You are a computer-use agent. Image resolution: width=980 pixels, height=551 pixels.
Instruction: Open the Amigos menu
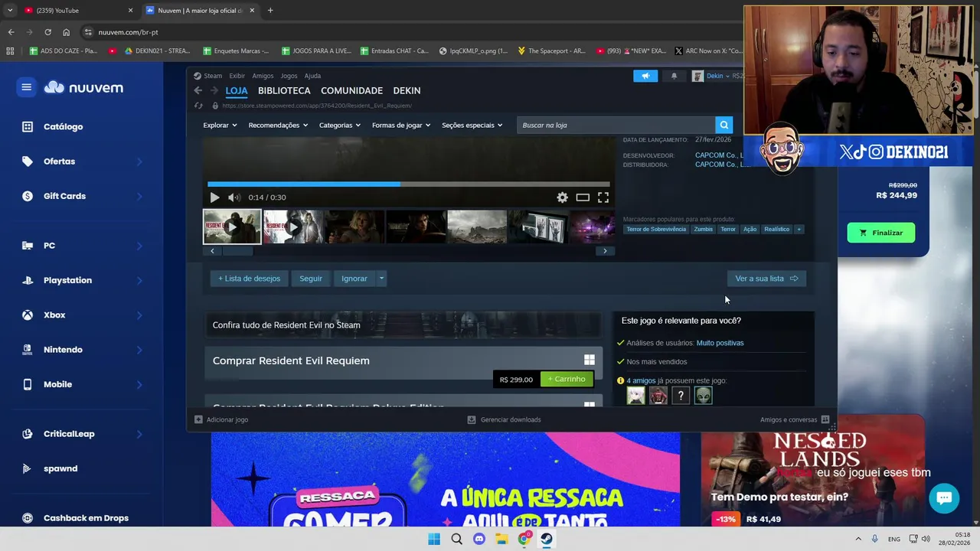263,76
